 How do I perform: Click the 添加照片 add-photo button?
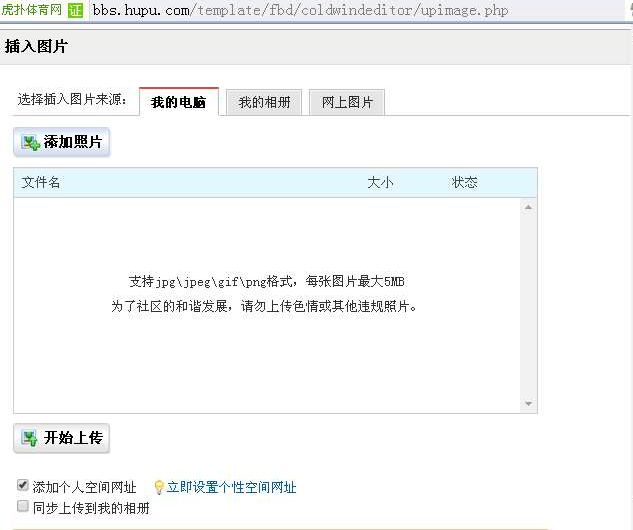click(x=61, y=142)
